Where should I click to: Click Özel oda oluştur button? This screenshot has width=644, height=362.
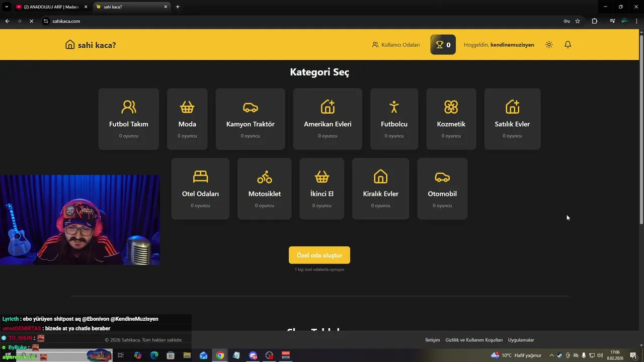pyautogui.click(x=319, y=255)
